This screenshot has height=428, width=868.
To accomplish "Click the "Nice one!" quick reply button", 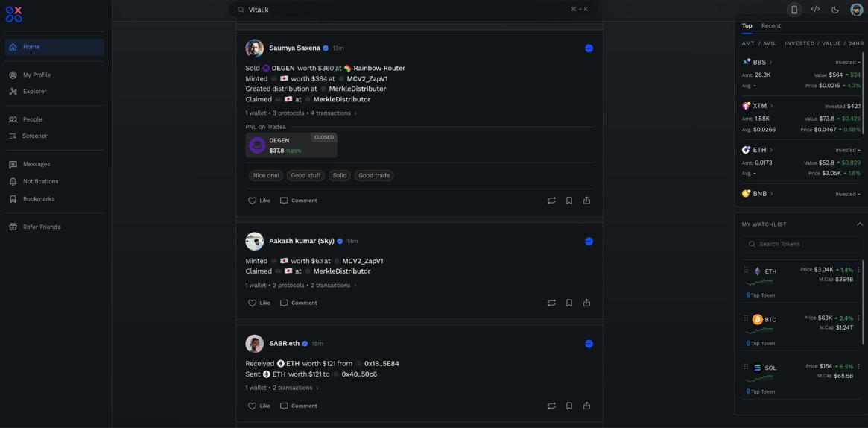I will pyautogui.click(x=266, y=176).
